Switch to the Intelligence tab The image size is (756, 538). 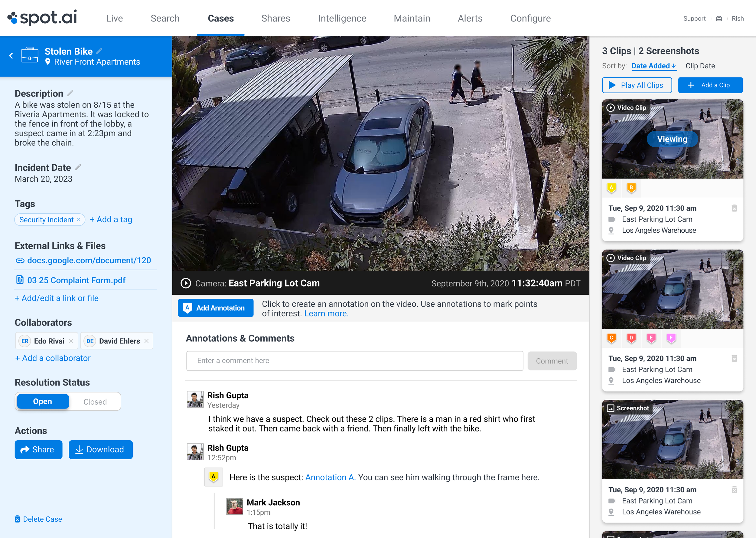point(342,18)
